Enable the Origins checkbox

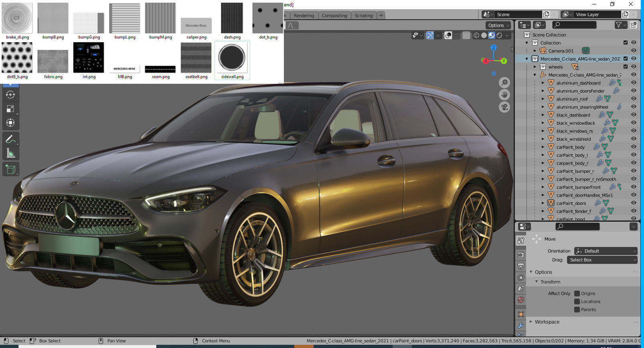tap(577, 293)
